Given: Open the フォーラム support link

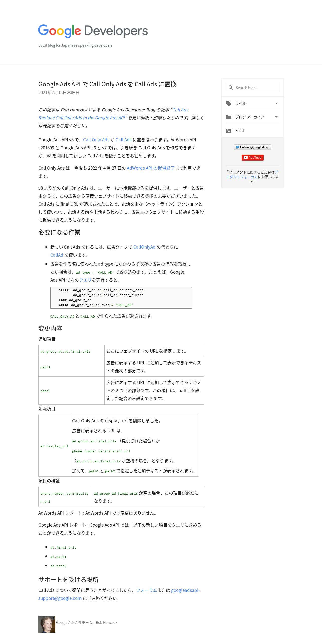Looking at the screenshot, I should (147, 590).
